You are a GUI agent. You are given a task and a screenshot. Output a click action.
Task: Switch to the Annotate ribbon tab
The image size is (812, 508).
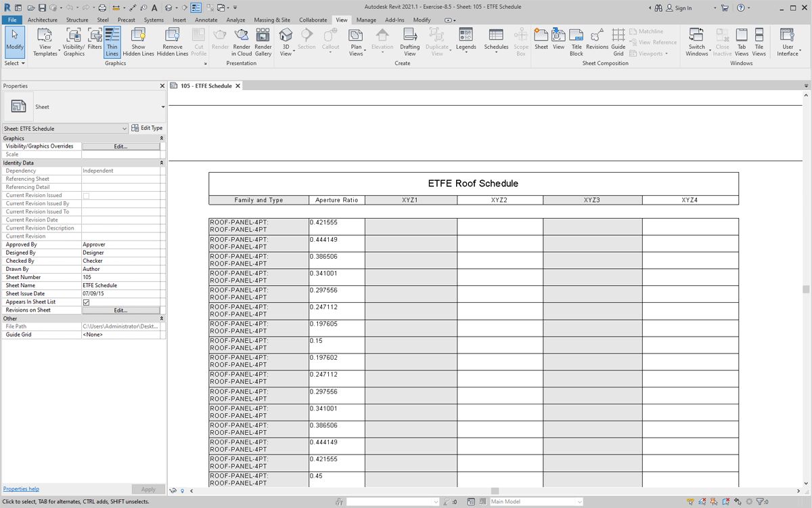[206, 20]
